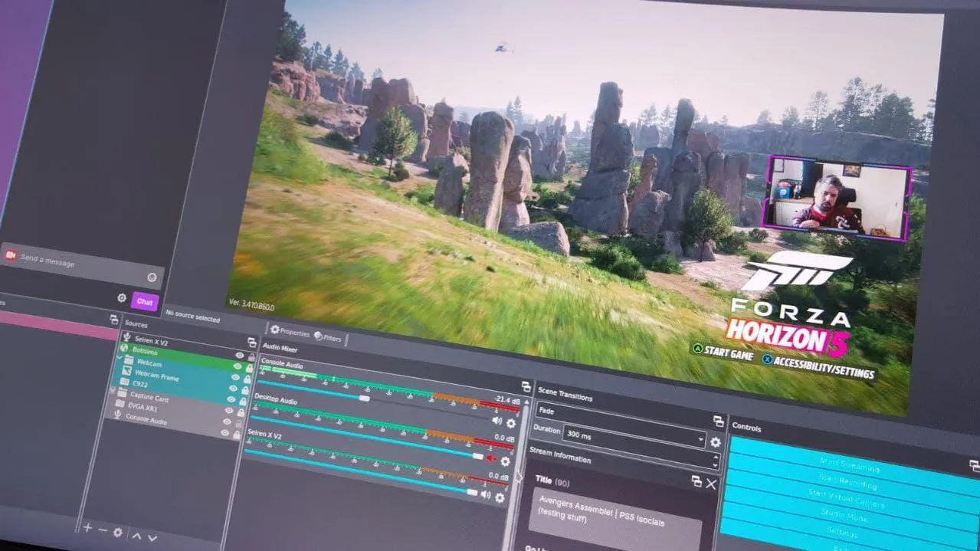Click the Console Audio volume slider handle
Viewport: 980px width, 551px height.
pos(364,398)
